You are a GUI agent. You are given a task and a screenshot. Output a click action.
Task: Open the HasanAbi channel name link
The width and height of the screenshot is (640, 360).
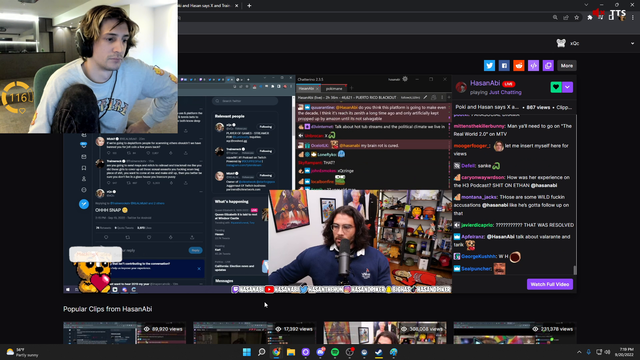coord(485,83)
